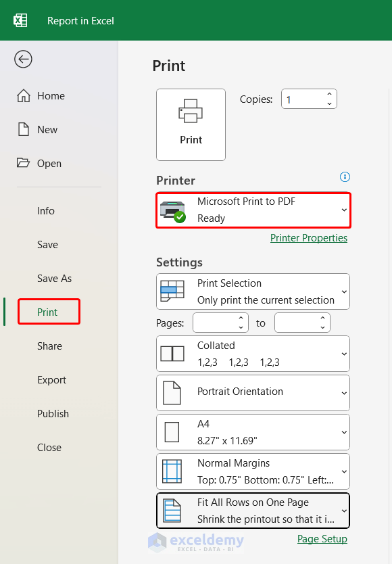The image size is (392, 564).
Task: Increment the Pages start value
Action: [241, 318]
